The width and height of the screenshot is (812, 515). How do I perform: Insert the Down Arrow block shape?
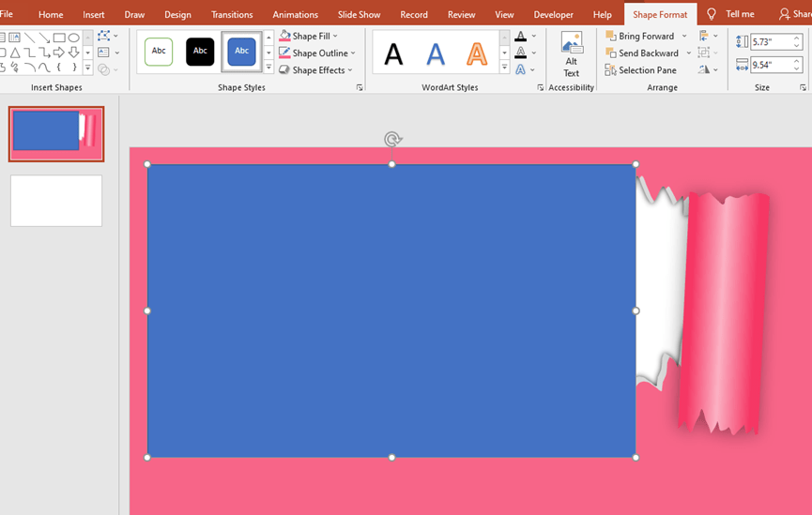73,53
